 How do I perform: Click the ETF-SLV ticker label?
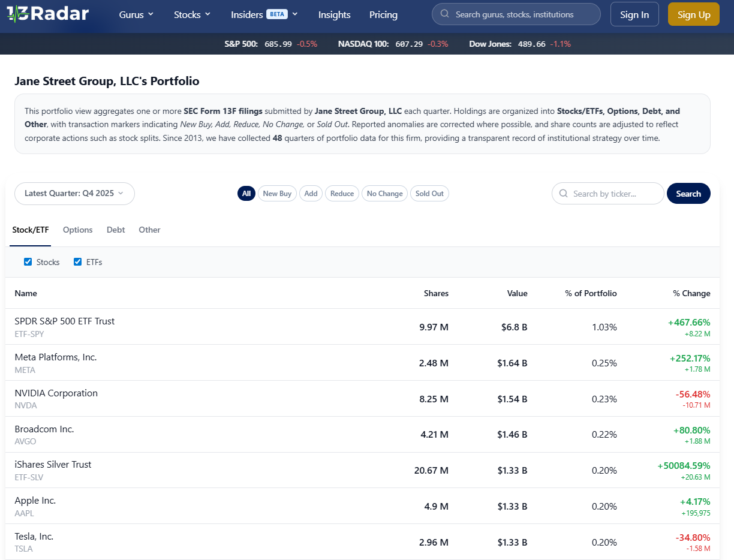29,477
